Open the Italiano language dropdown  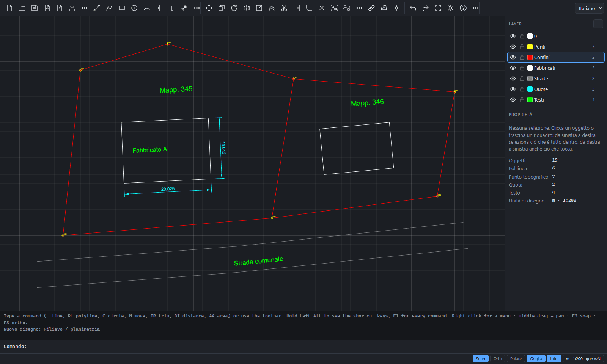[x=589, y=8]
